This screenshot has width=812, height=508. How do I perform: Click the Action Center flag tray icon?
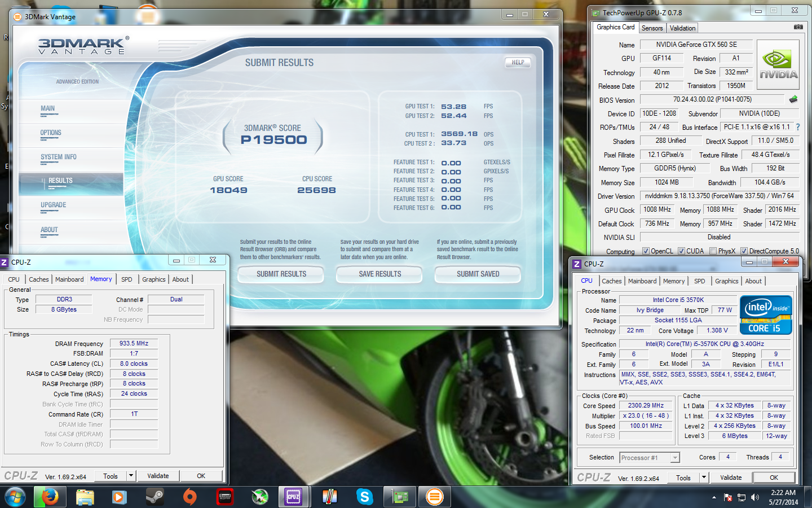click(x=727, y=497)
